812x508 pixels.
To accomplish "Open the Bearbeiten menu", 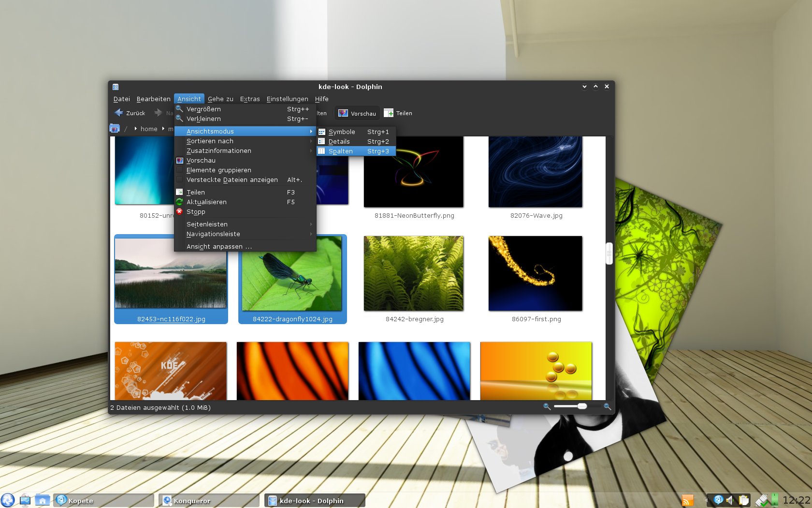I will point(153,99).
